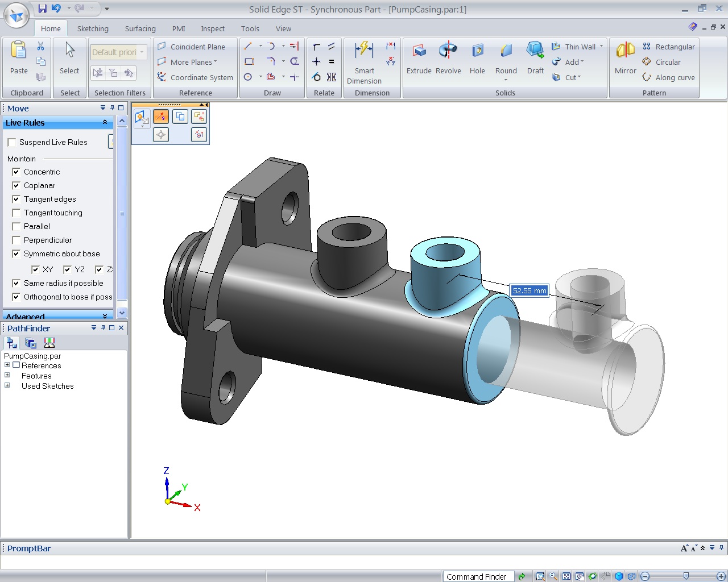Click Coordinate System
The height and width of the screenshot is (582, 728).
pos(195,77)
